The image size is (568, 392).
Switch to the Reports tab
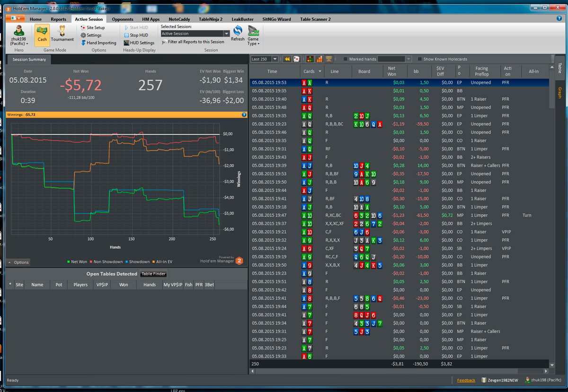58,19
